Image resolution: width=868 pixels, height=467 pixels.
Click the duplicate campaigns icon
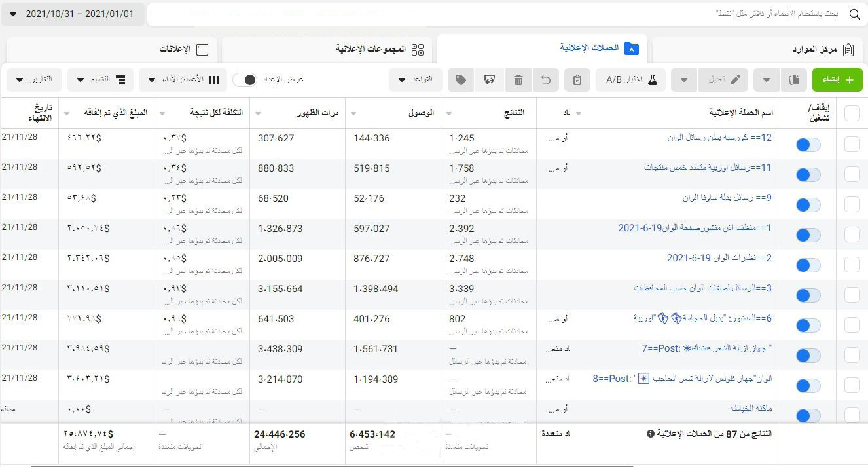pyautogui.click(x=795, y=79)
